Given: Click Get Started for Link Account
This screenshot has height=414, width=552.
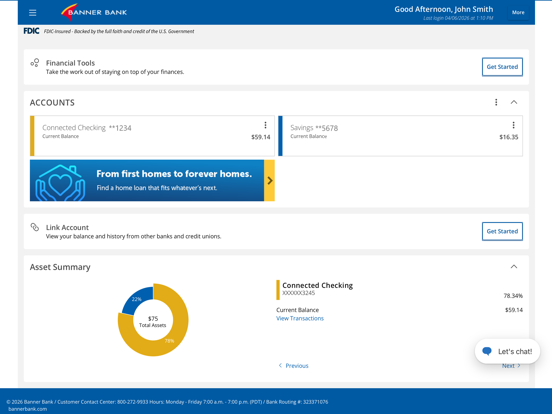Looking at the screenshot, I should (x=502, y=231).
